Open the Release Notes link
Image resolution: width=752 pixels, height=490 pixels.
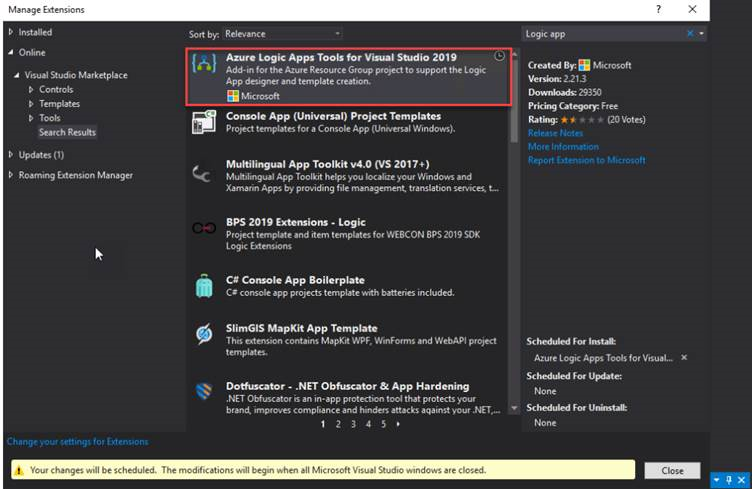point(555,133)
